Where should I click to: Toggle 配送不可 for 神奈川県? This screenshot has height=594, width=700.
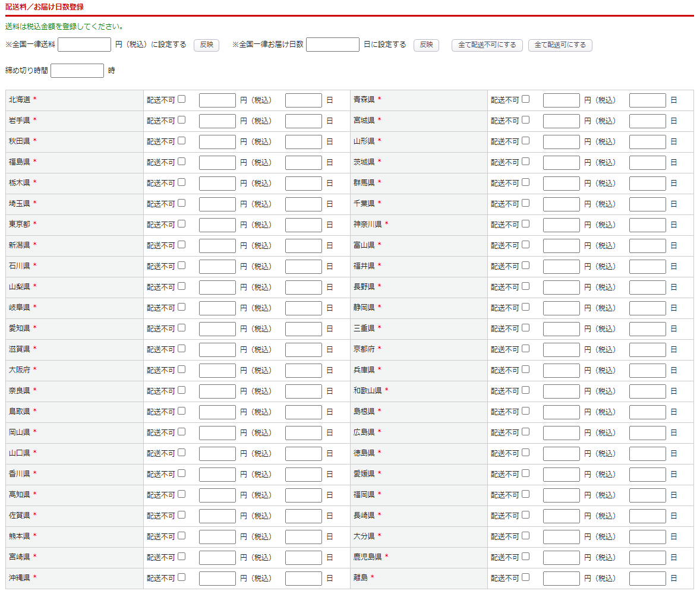coord(525,224)
